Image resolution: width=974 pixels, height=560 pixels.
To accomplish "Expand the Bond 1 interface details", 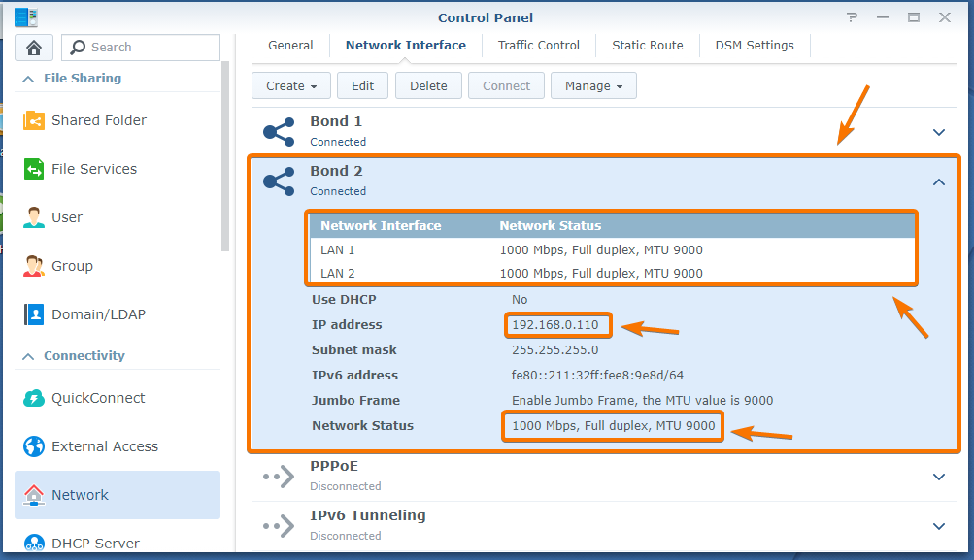I will coord(938,132).
